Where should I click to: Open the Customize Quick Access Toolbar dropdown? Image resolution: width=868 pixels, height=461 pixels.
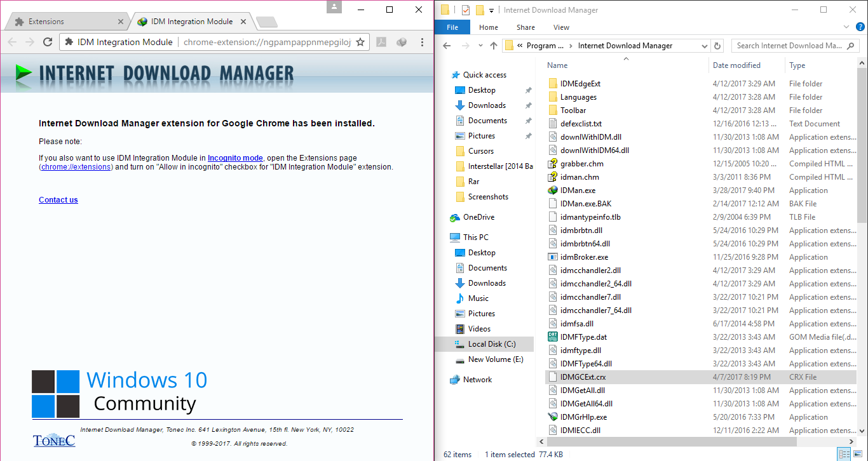tap(491, 10)
